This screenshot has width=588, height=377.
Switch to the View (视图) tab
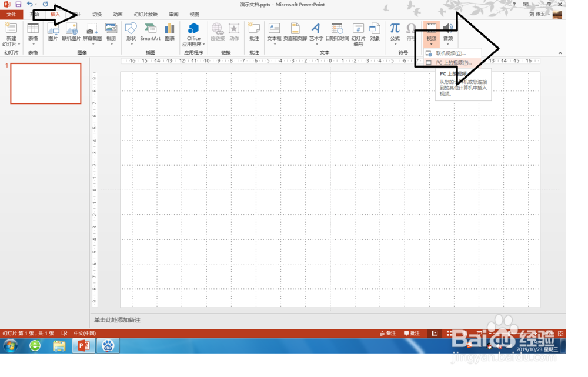click(194, 14)
